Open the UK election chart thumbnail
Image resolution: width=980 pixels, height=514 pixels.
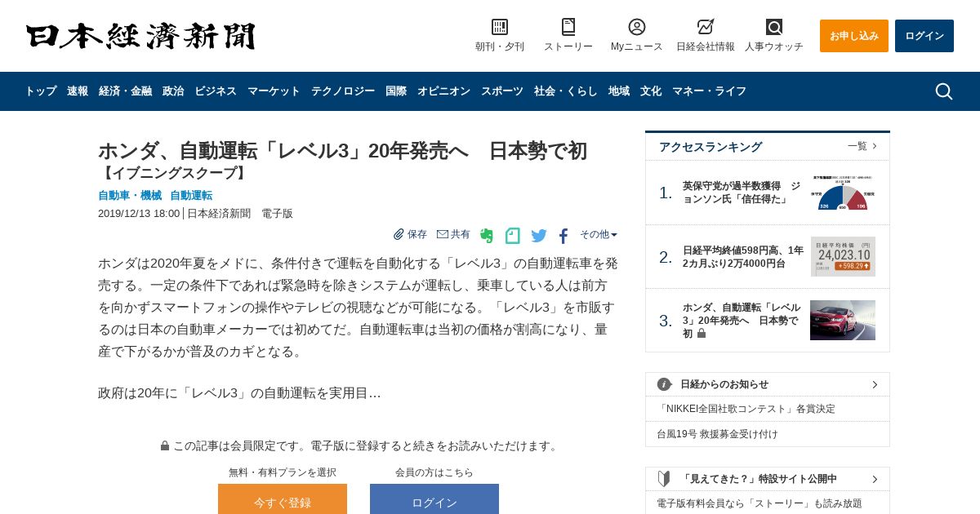[x=843, y=193]
